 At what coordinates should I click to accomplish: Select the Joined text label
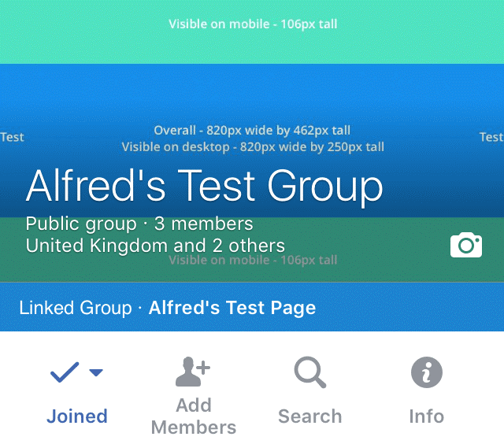[x=77, y=416]
